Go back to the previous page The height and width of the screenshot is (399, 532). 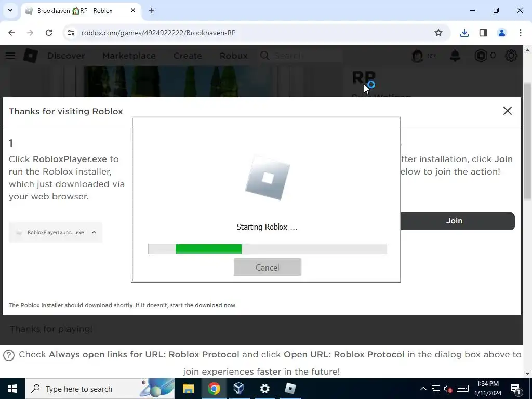point(11,33)
